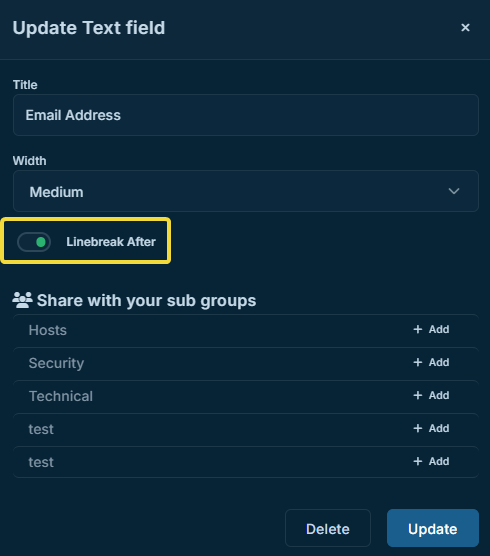The image size is (490, 556).
Task: Select the Hosts sub group row
Action: 246,330
